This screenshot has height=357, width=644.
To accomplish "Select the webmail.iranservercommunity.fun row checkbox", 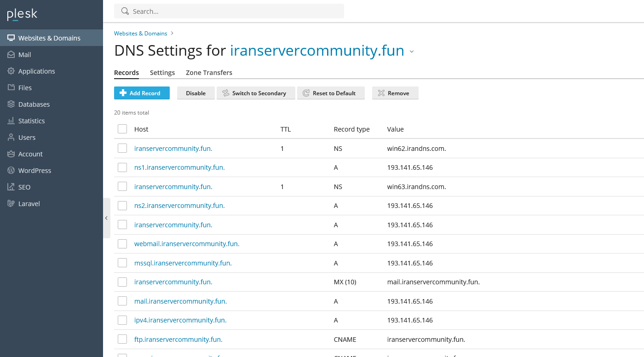I will pyautogui.click(x=122, y=244).
